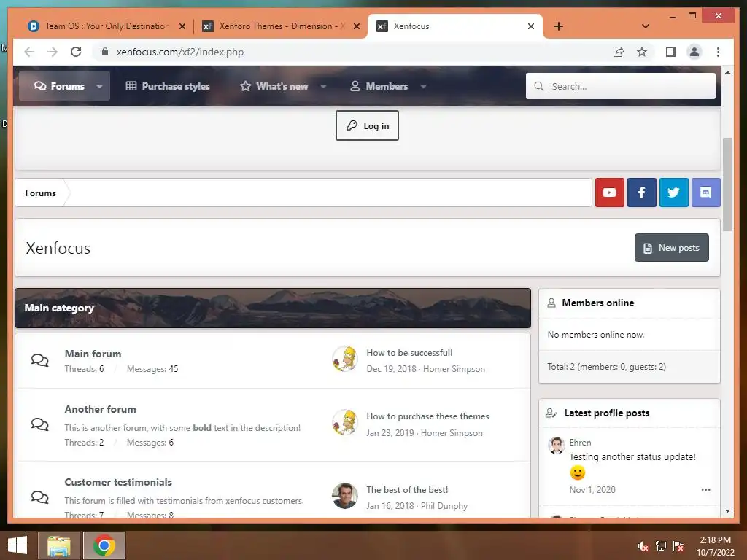Click the browser forward arrow
This screenshot has width=747, height=560.
(53, 52)
